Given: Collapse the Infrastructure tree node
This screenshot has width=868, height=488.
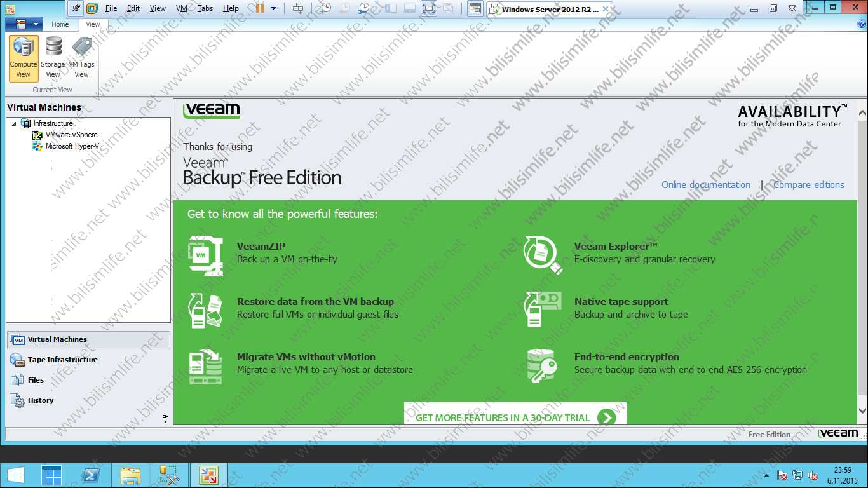Looking at the screenshot, I should (14, 124).
